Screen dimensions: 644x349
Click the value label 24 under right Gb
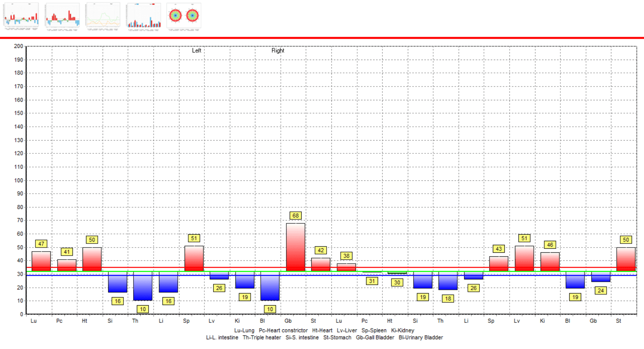[601, 291]
